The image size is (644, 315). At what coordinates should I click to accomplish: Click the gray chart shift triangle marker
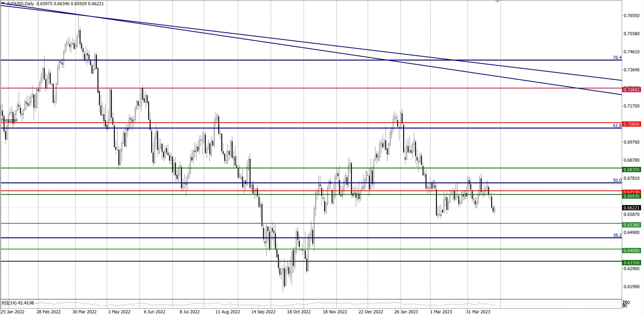coord(497,2)
